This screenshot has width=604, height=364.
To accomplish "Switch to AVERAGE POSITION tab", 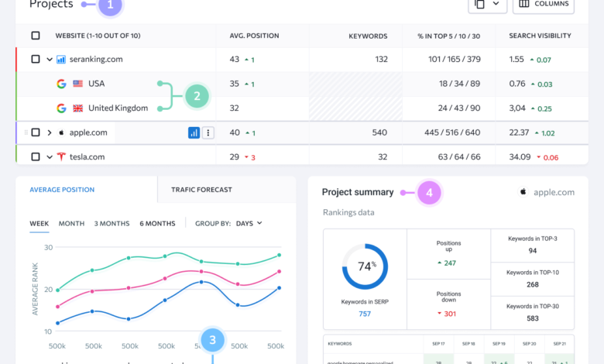I will coord(62,190).
